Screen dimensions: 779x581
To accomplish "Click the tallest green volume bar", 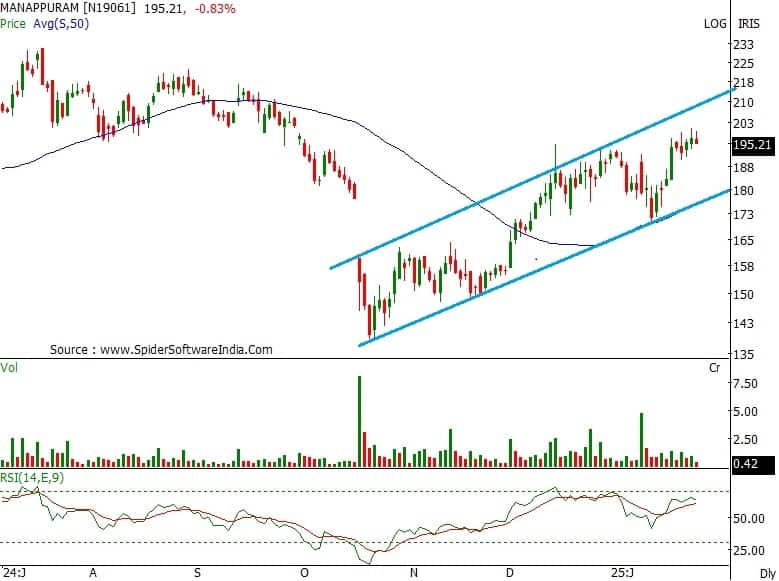I will (359, 420).
